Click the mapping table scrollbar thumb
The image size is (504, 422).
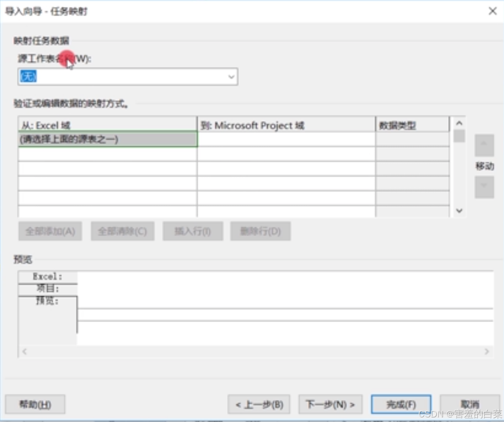point(459,135)
